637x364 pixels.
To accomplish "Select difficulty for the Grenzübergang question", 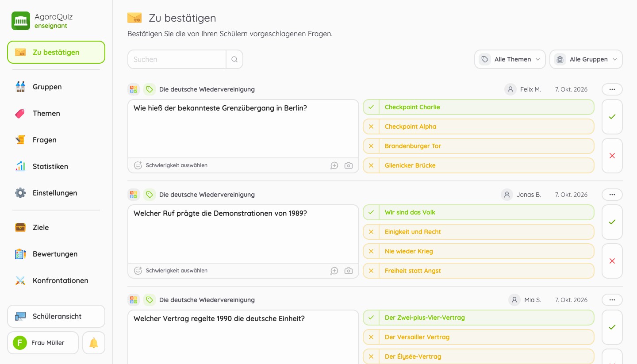I will point(171,165).
